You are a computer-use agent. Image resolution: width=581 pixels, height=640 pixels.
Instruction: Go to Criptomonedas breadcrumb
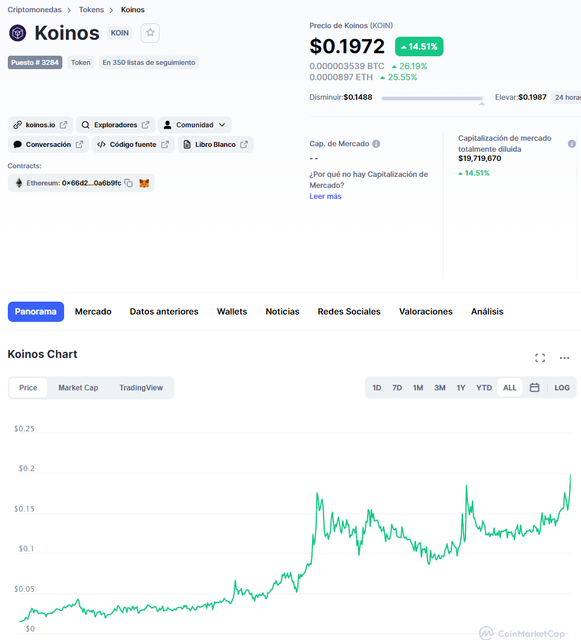[x=34, y=10]
